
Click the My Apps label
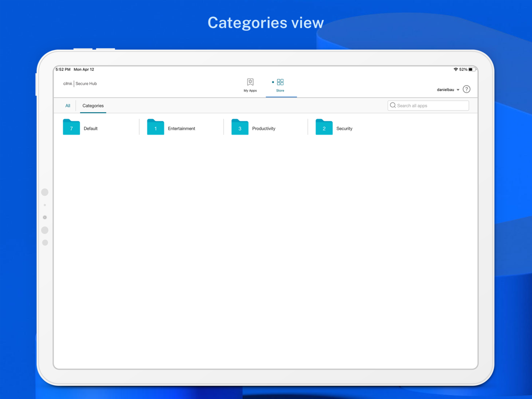point(250,90)
